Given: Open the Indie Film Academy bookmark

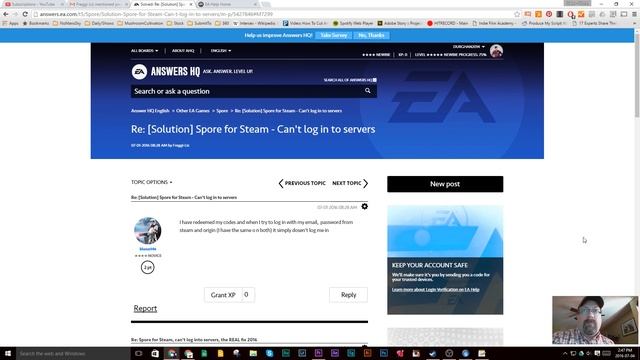Looking at the screenshot, I should 493,23.
